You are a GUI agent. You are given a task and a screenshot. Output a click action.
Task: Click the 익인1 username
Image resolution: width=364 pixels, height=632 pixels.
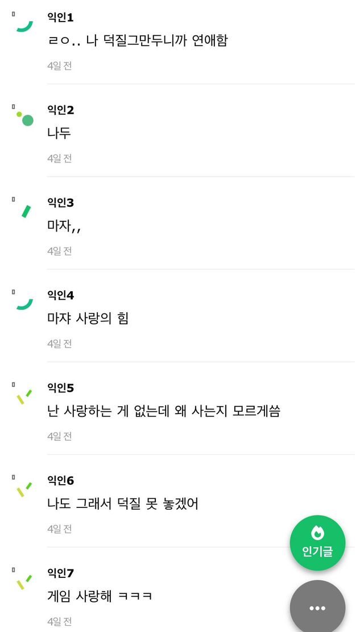click(x=61, y=18)
